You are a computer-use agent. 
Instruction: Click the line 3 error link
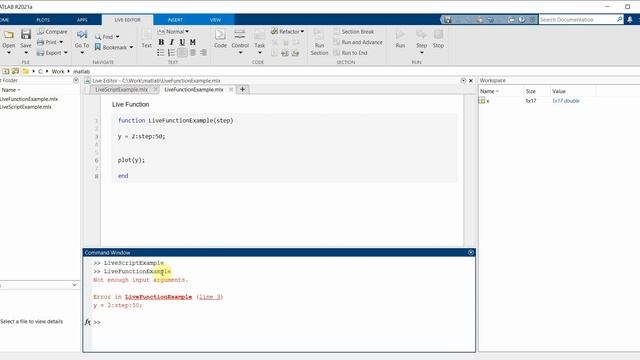(x=210, y=297)
